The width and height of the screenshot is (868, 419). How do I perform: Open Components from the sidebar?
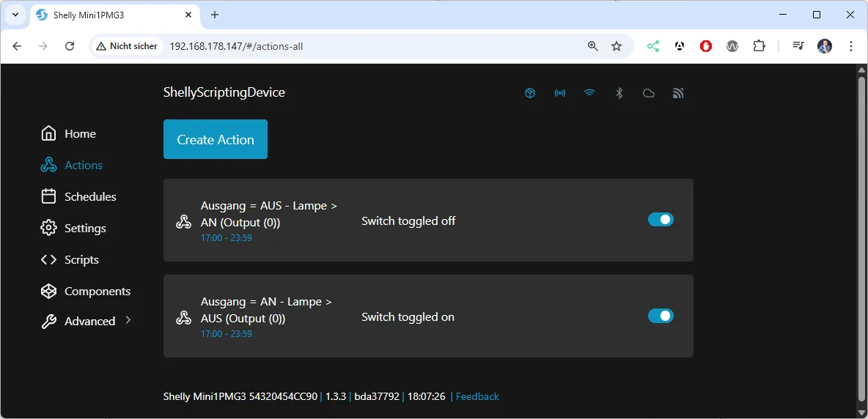pyautogui.click(x=97, y=291)
